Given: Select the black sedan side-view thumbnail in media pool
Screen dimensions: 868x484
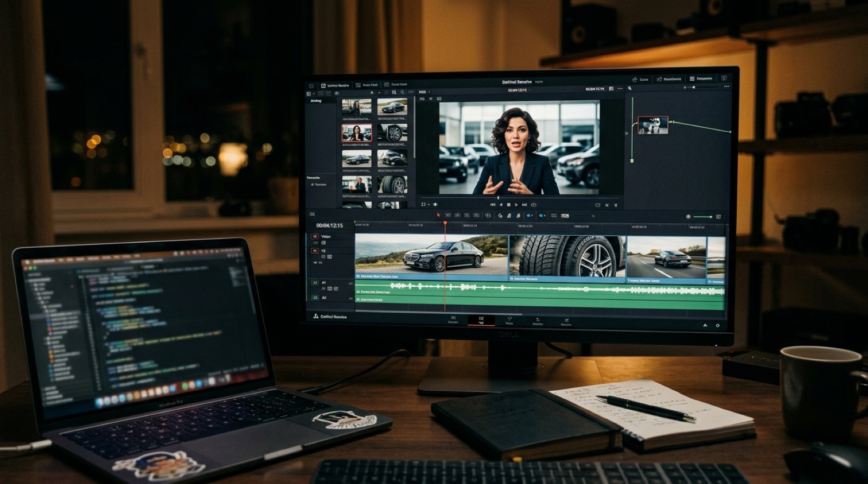Looking at the screenshot, I should pyautogui.click(x=356, y=158).
